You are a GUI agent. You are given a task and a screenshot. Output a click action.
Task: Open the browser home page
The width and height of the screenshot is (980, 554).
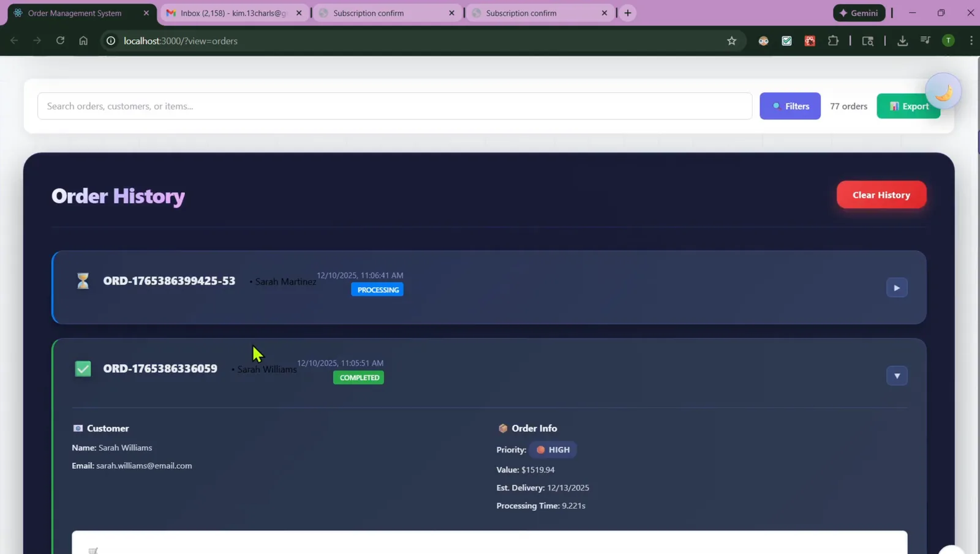click(x=83, y=40)
